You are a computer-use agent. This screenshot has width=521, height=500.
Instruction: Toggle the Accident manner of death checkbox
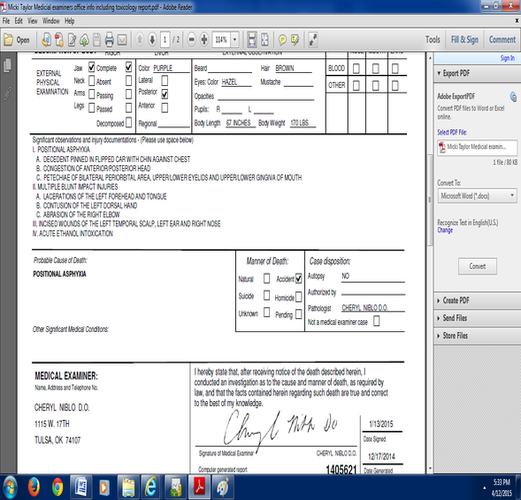point(299,278)
